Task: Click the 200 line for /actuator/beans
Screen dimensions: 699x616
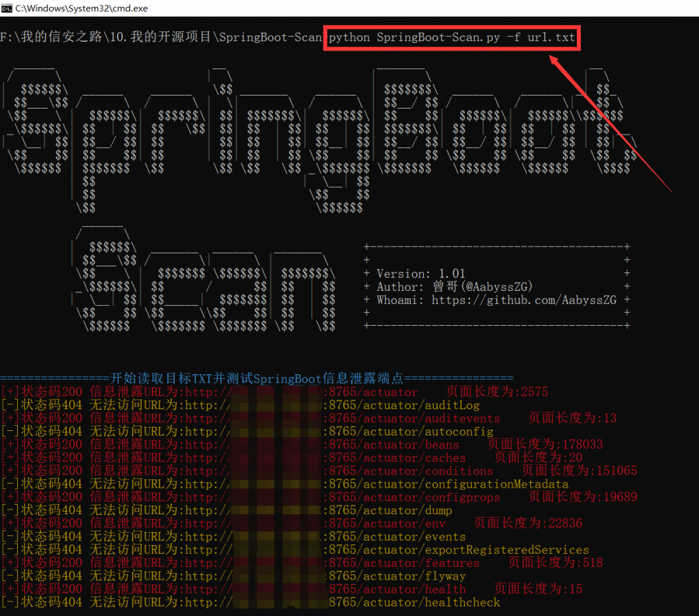Action: [301, 445]
